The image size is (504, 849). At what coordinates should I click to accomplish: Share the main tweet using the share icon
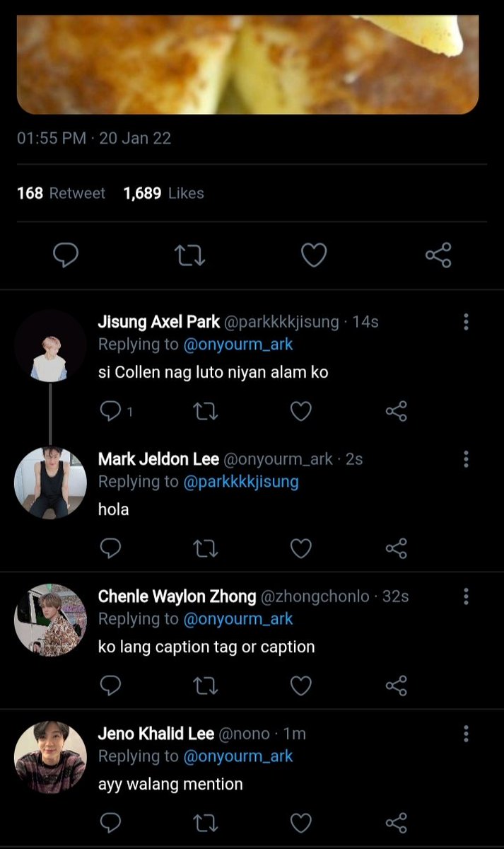click(x=438, y=255)
